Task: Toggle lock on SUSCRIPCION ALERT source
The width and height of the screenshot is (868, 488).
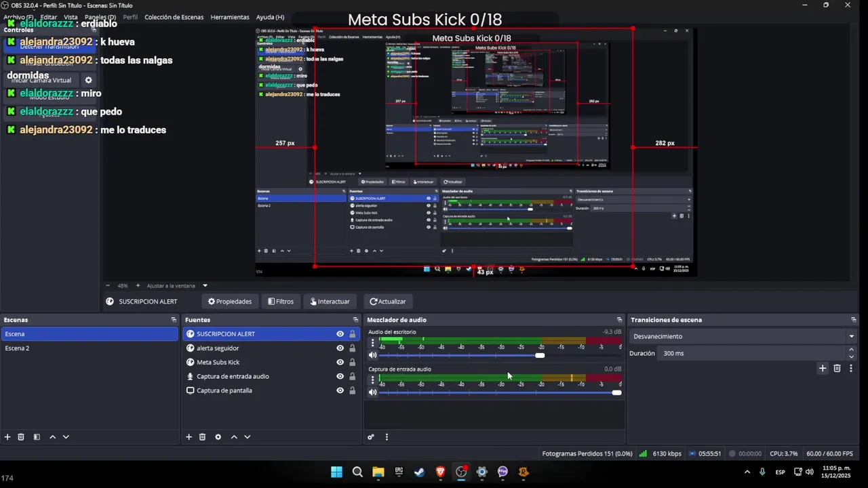Action: click(x=352, y=334)
